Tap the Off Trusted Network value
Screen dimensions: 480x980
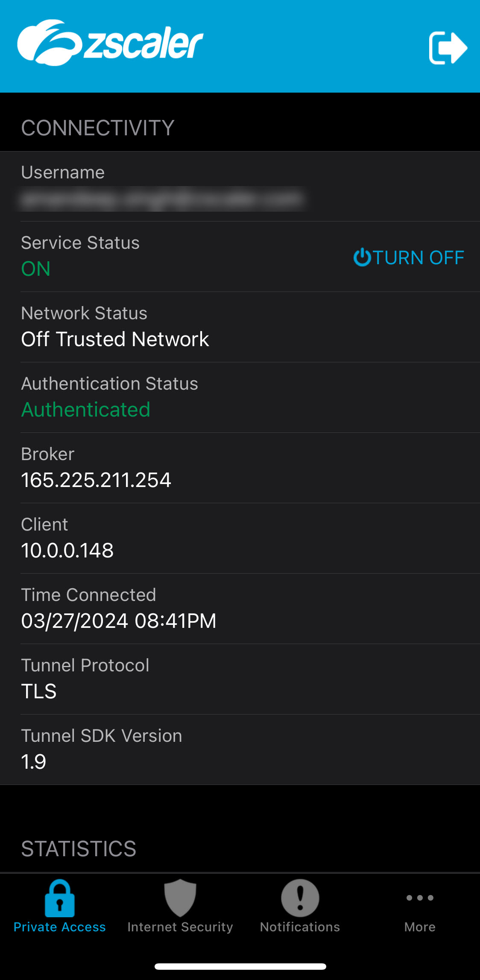coord(115,339)
